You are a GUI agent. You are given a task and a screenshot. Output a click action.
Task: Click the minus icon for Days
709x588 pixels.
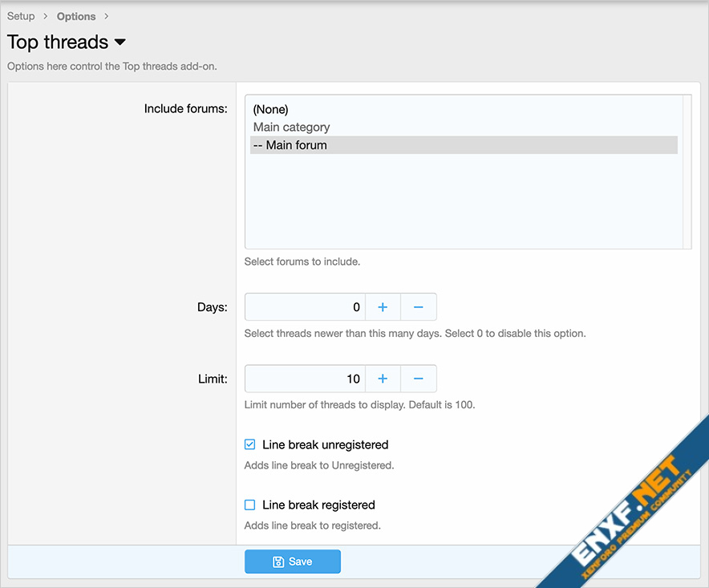(x=418, y=307)
